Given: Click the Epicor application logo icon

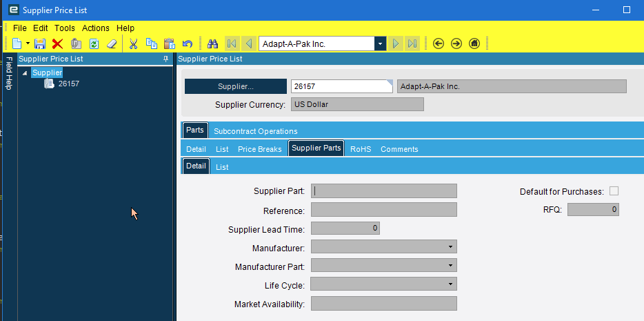Looking at the screenshot, I should point(14,10).
